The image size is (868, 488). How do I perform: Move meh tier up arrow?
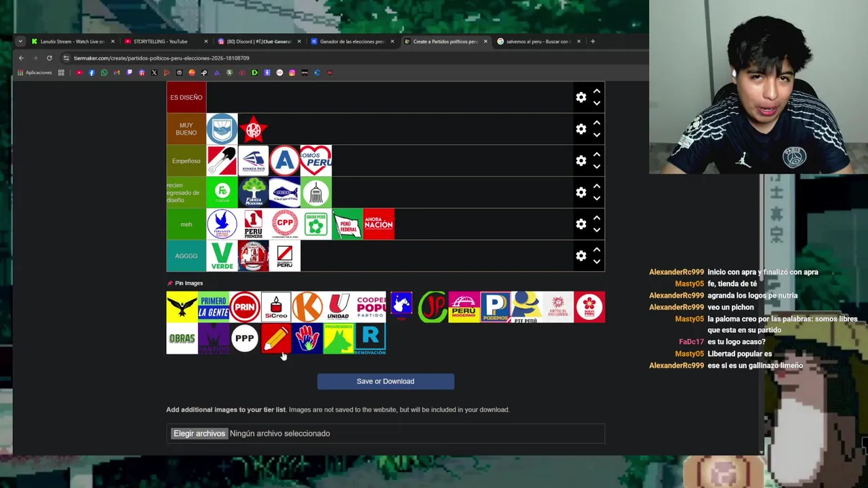(597, 218)
